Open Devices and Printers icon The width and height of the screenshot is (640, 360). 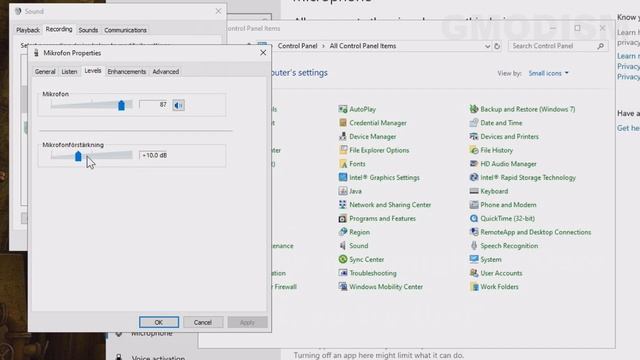point(474,136)
